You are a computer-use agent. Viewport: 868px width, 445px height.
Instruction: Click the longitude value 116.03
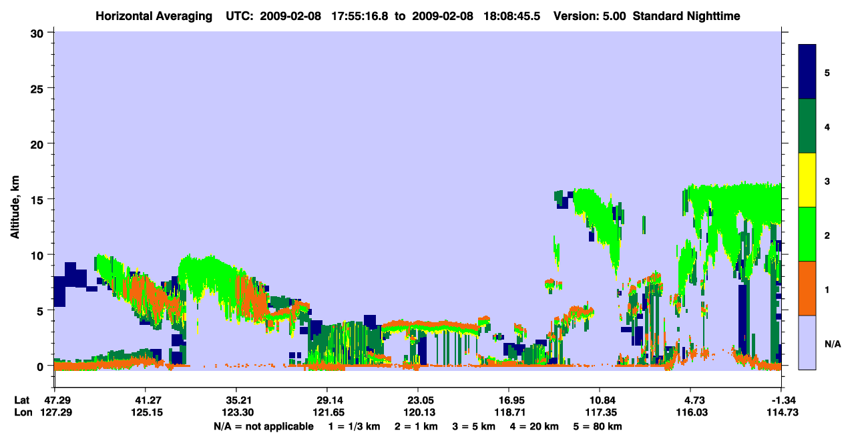[x=692, y=413]
